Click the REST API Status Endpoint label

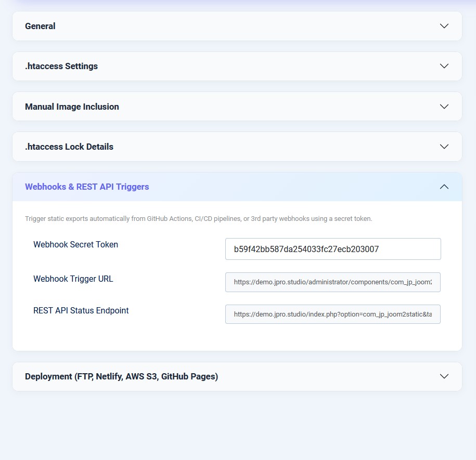tap(81, 310)
